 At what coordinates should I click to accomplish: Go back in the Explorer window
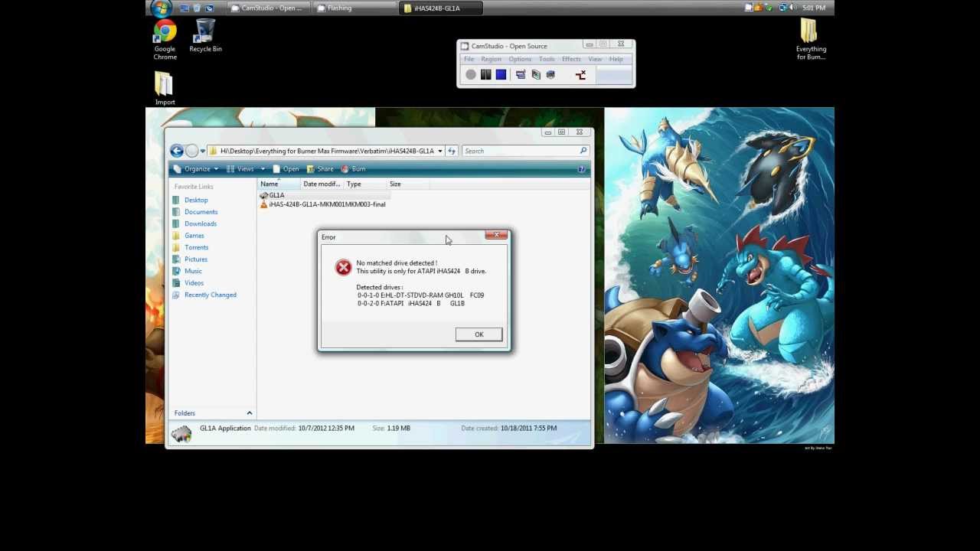point(177,151)
